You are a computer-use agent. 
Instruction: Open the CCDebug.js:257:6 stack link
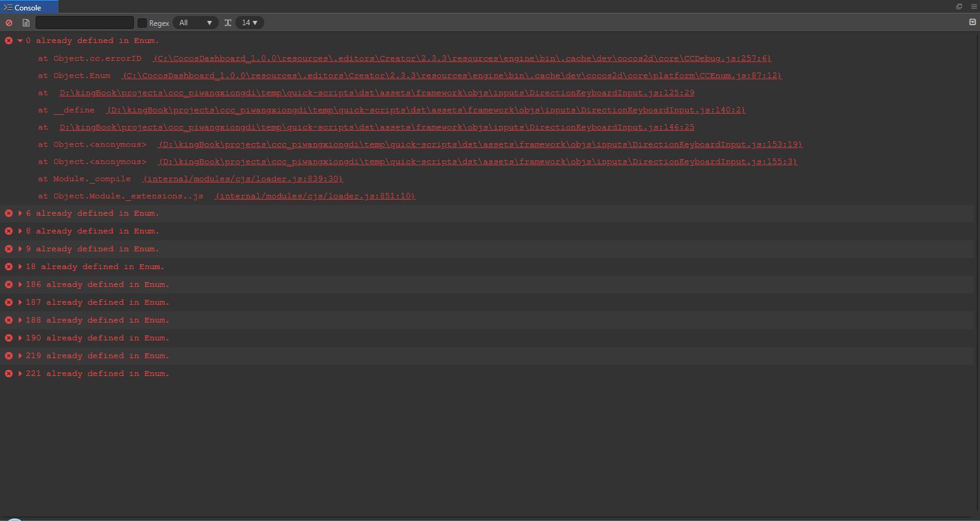(x=461, y=58)
